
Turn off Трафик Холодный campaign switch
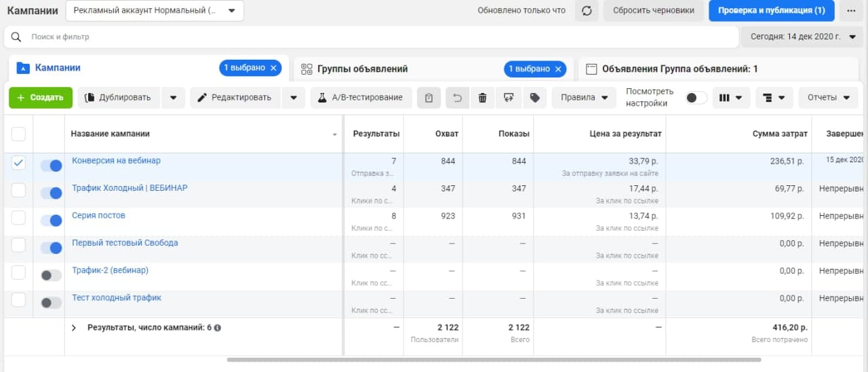[51, 193]
